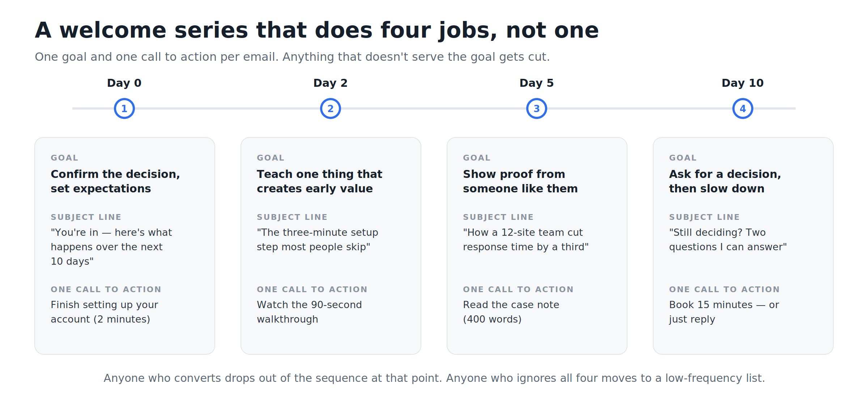This screenshot has width=868, height=405.
Task: Click the Day 0 label
Action: pos(124,83)
